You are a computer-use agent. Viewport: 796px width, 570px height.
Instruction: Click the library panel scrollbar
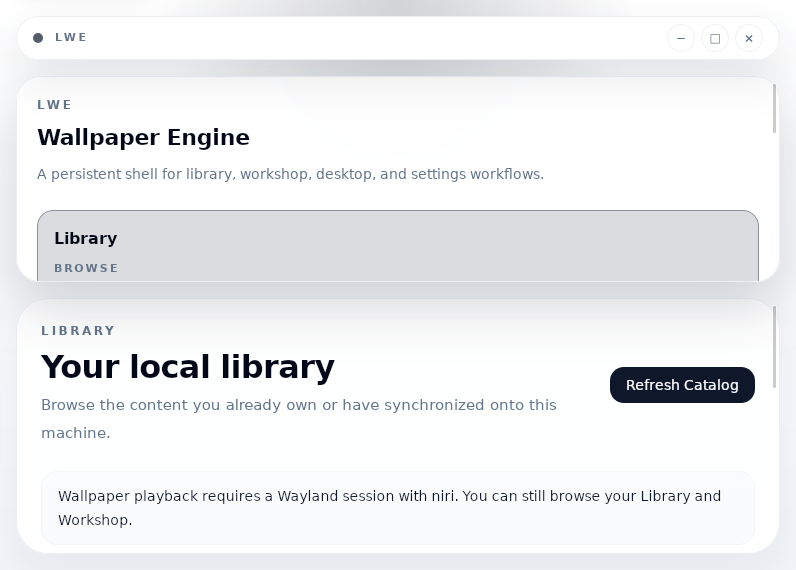click(x=774, y=347)
